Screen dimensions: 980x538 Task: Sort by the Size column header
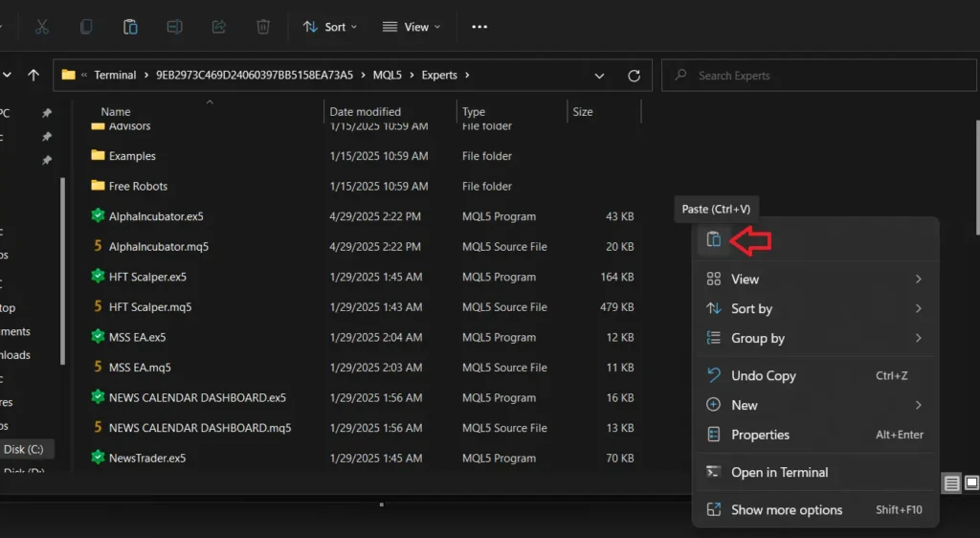tap(583, 112)
